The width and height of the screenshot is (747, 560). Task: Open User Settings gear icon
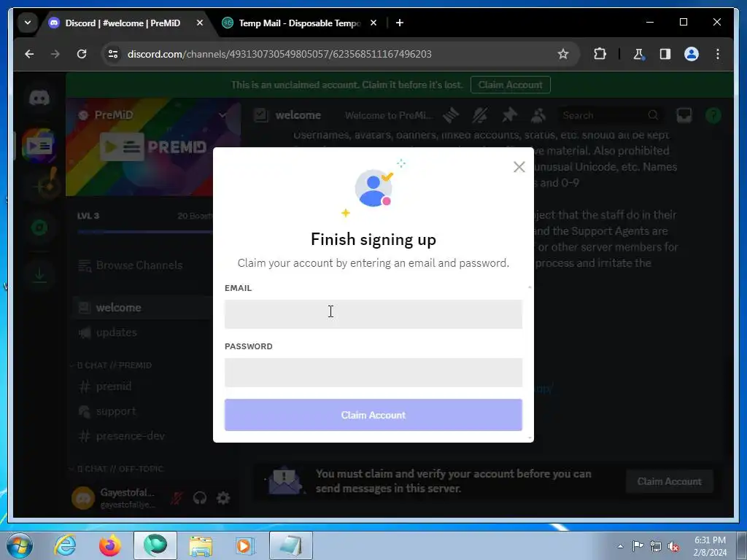[223, 498]
